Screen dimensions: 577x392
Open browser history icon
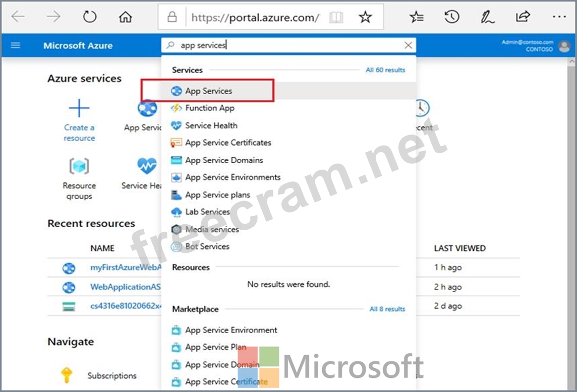point(451,17)
